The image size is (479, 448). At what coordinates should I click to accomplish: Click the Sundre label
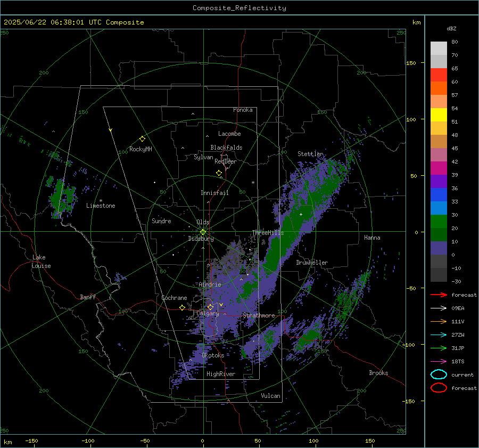[x=161, y=221]
